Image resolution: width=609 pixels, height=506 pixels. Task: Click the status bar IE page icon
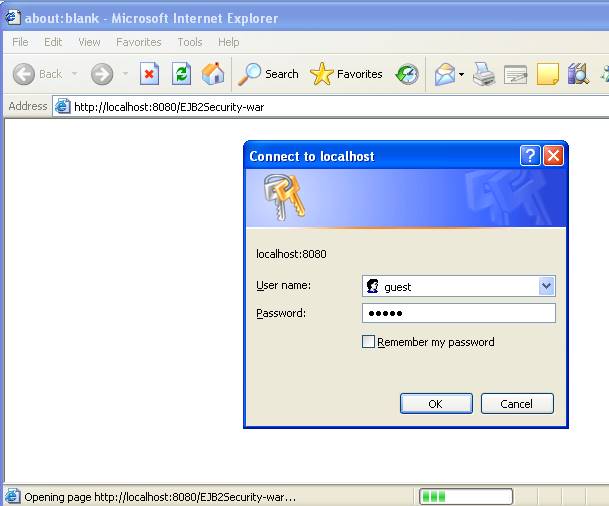(x=12, y=496)
